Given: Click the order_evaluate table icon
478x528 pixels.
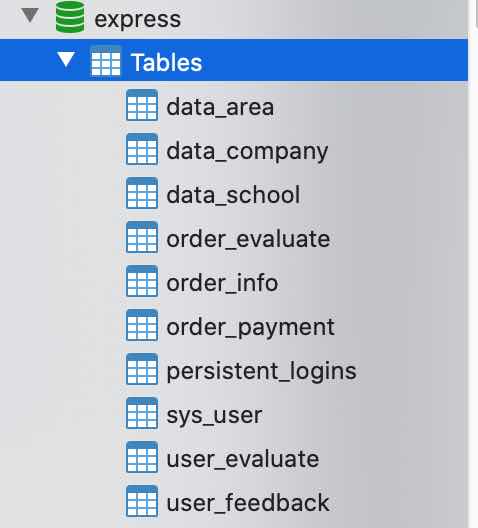Looking at the screenshot, I should pyautogui.click(x=142, y=237).
